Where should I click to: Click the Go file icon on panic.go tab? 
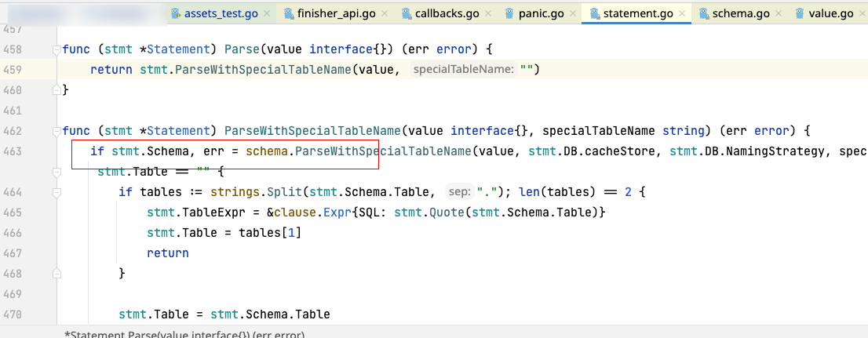(x=511, y=14)
